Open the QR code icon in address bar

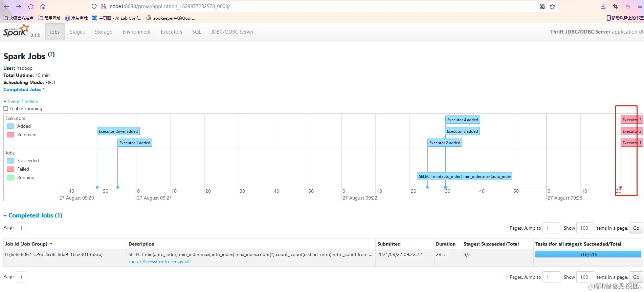click(x=543, y=6)
